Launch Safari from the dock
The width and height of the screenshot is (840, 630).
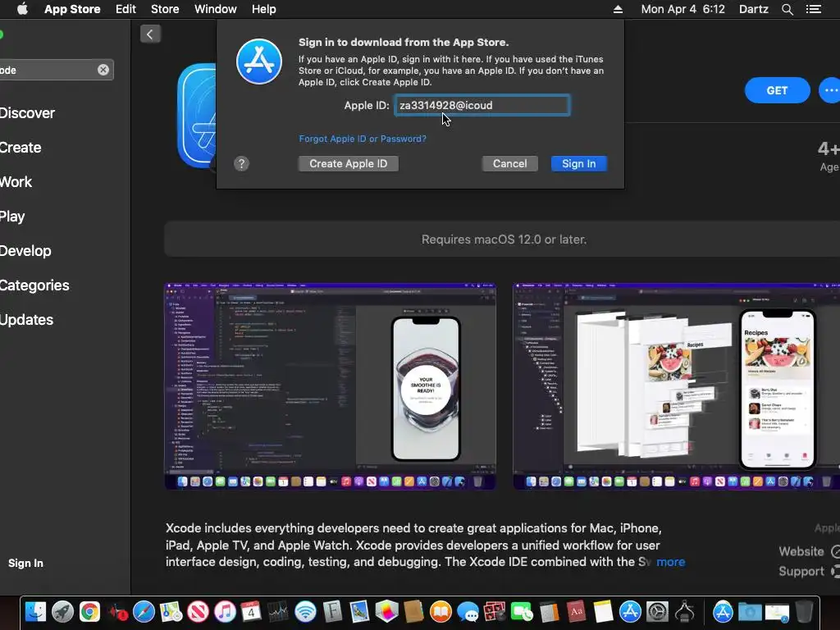click(144, 612)
